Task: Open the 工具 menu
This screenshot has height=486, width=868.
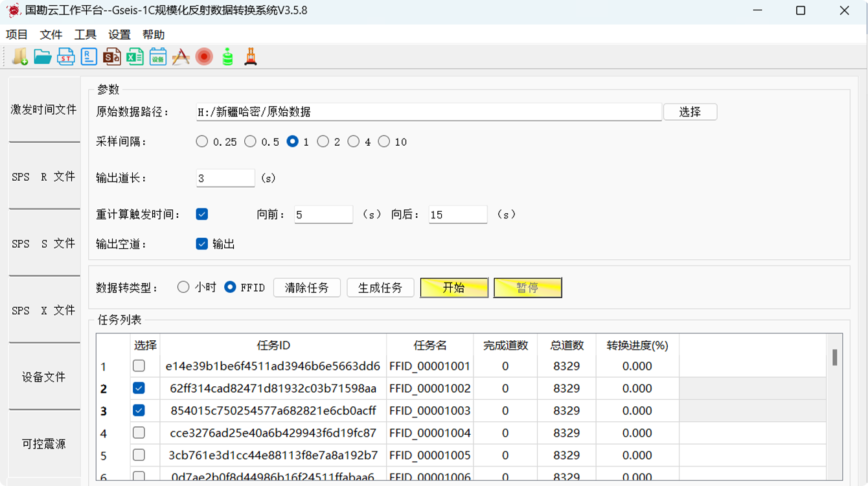Action: [85, 35]
